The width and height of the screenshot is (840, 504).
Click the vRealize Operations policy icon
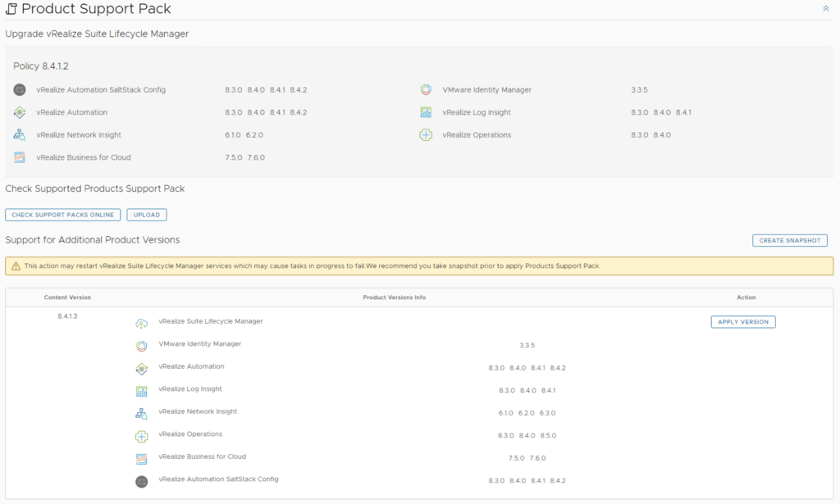[x=426, y=135]
